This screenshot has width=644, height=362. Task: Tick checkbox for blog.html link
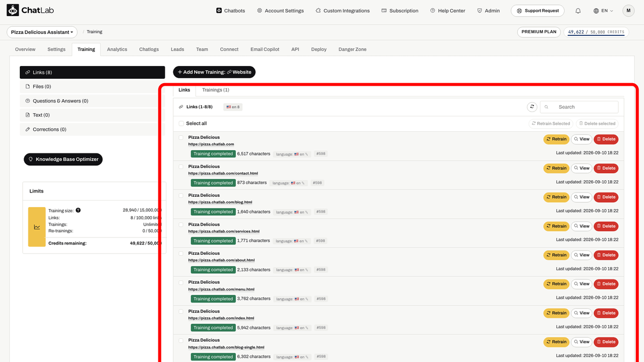(181, 196)
